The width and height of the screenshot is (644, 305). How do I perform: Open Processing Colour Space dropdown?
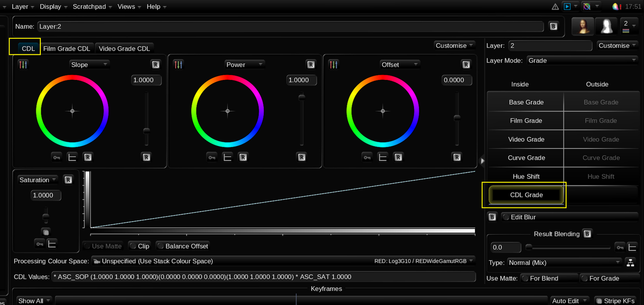[x=283, y=261]
